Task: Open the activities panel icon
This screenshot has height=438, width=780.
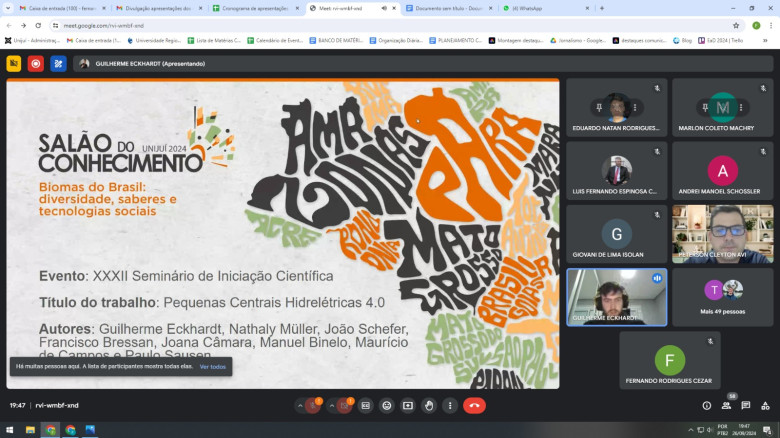Action: click(x=765, y=405)
